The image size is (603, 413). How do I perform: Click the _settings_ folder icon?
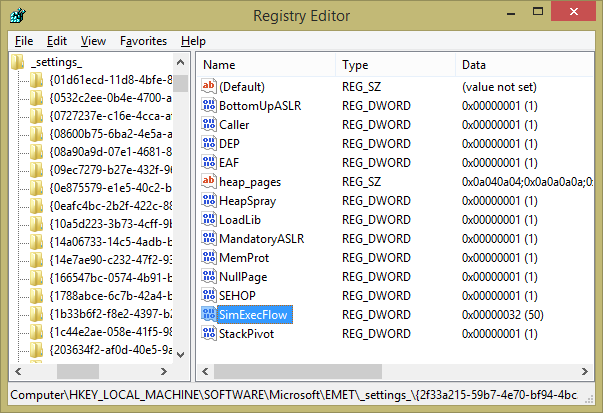pos(18,62)
